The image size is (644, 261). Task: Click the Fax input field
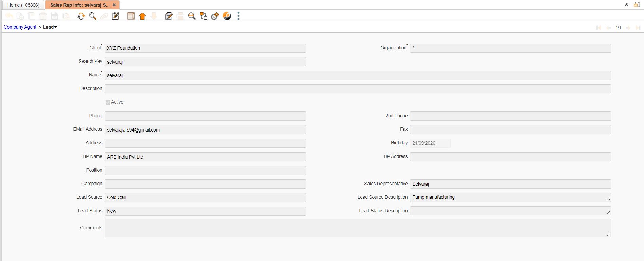pos(510,129)
